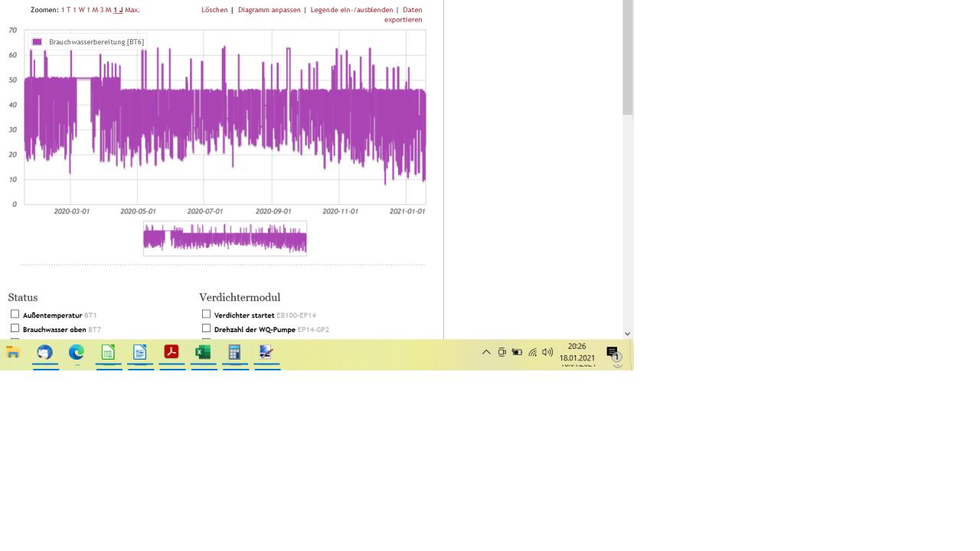Open Adobe Acrobat Reader from the taskbar
980x551 pixels.
click(x=171, y=353)
